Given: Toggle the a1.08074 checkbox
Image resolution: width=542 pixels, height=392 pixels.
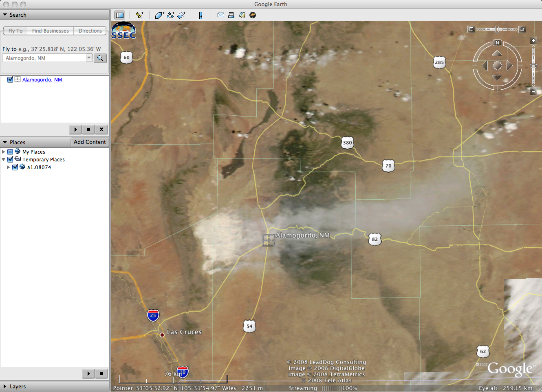Looking at the screenshot, I should coord(15,167).
